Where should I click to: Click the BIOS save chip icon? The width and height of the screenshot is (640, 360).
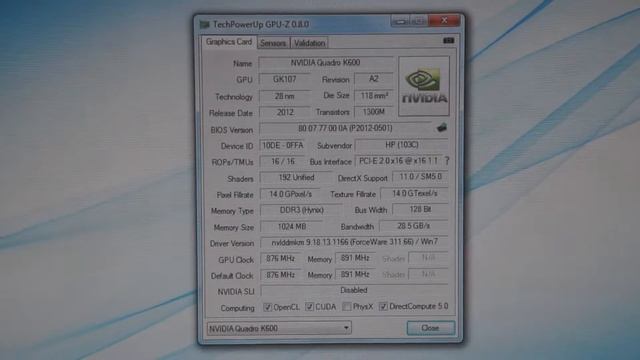coord(442,128)
